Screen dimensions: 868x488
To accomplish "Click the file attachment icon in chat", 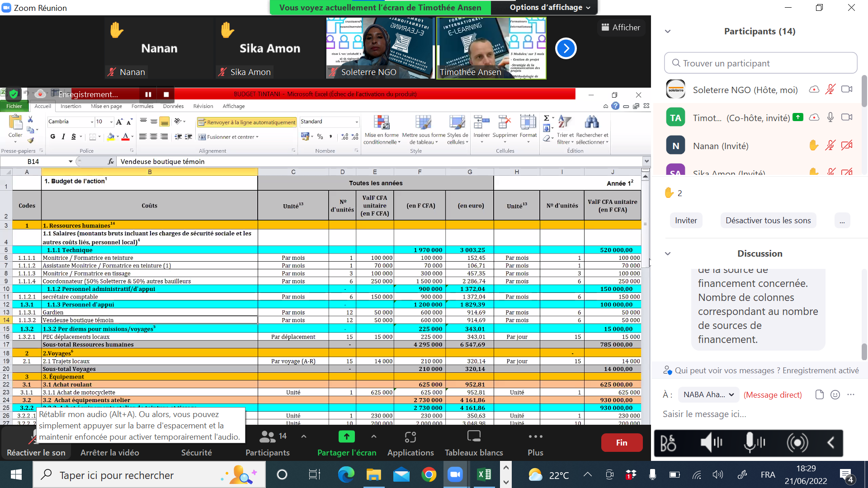I will (x=819, y=394).
